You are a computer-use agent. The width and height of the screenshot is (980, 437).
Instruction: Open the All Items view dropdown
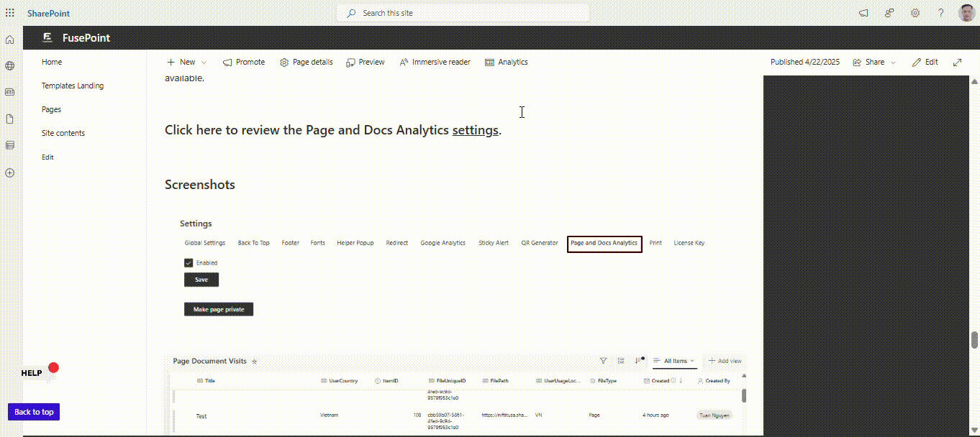pyautogui.click(x=674, y=361)
